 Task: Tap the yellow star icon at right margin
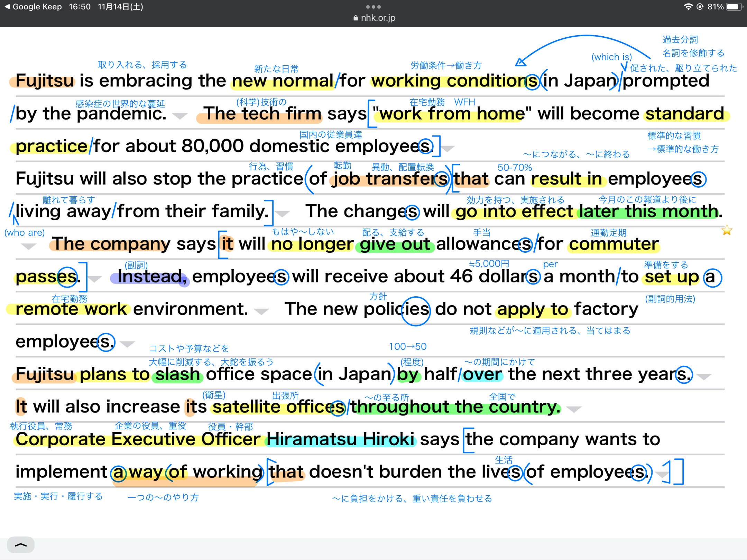[727, 230]
